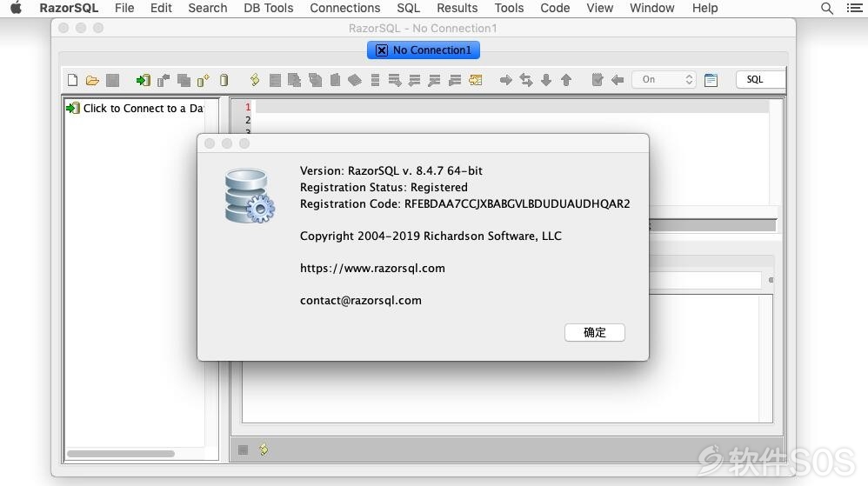Open the Edit menu
Image resolution: width=868 pixels, height=486 pixels.
161,9
